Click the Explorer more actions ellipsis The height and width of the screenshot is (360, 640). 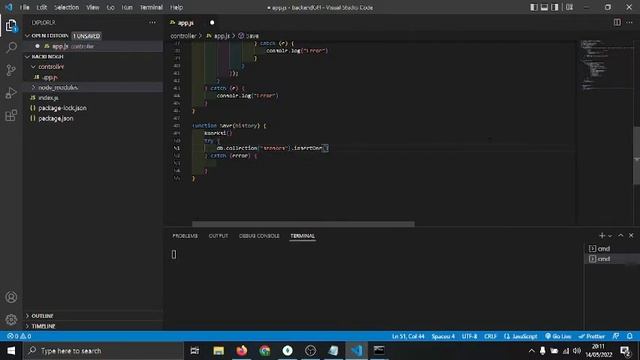point(152,22)
